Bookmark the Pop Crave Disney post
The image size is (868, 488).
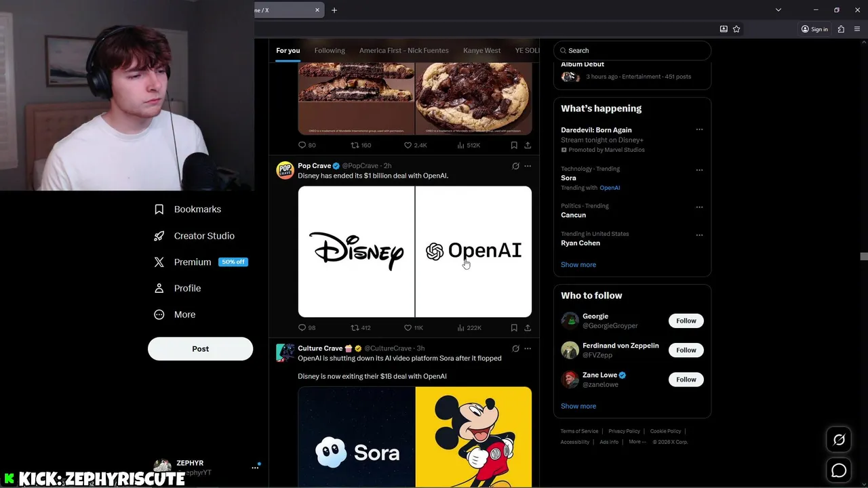pyautogui.click(x=514, y=327)
